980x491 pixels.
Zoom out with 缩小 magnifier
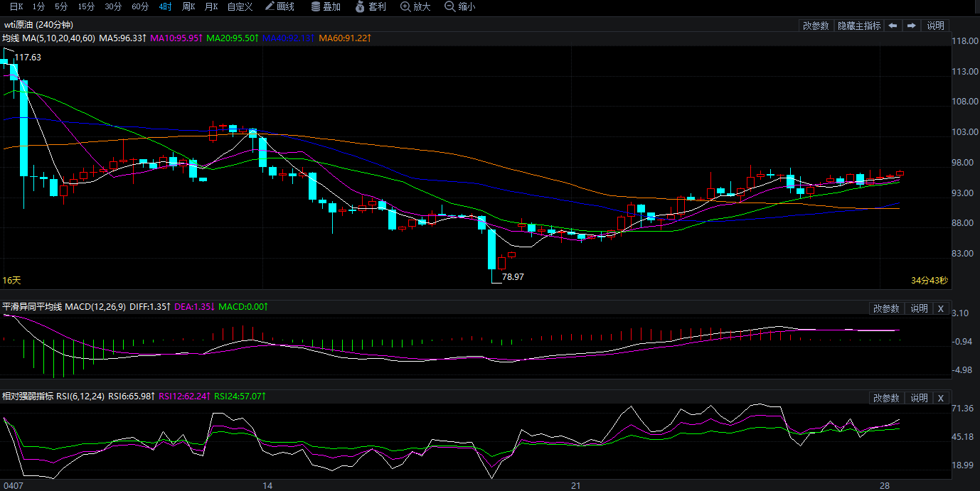pyautogui.click(x=460, y=7)
